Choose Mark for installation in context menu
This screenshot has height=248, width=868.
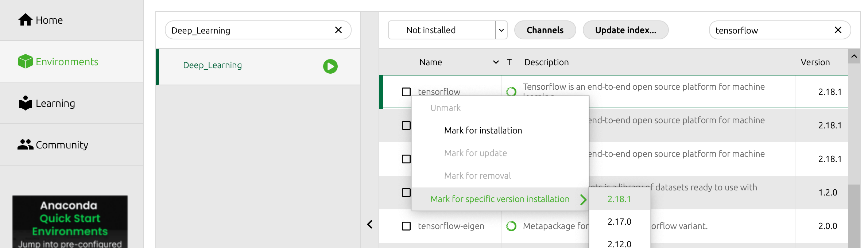(483, 131)
